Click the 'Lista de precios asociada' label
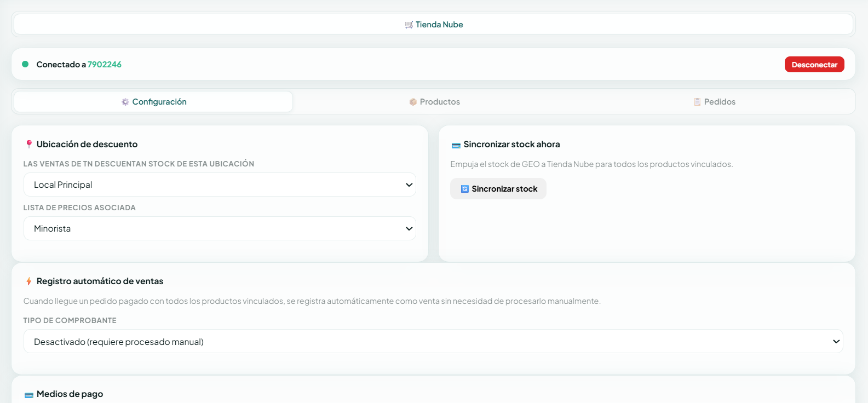 click(79, 208)
